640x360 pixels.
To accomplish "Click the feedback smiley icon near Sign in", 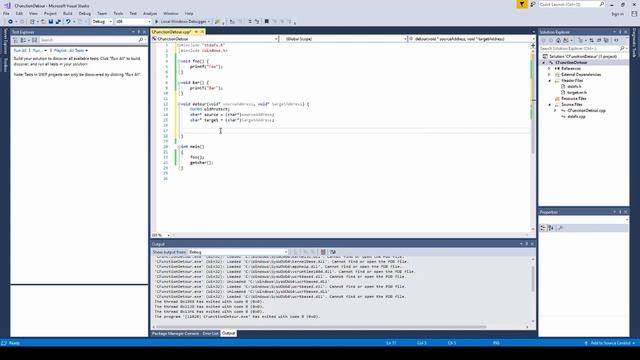I will [x=634, y=13].
